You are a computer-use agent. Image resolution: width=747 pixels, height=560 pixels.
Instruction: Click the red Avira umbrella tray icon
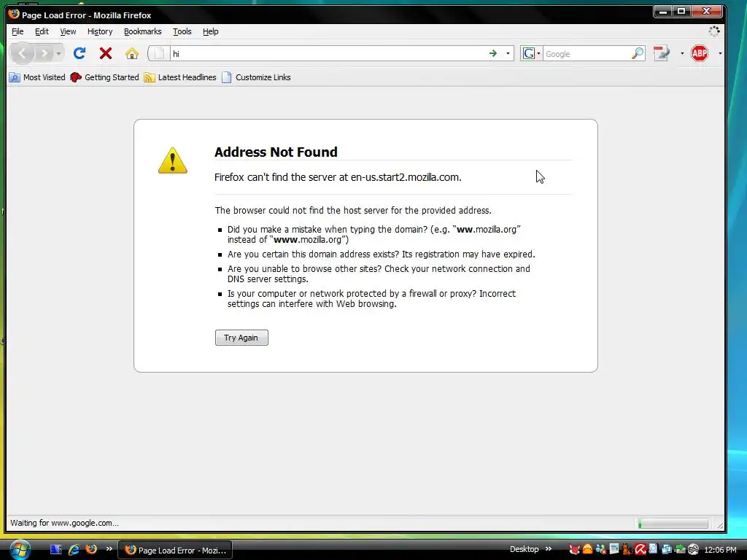coord(640,550)
